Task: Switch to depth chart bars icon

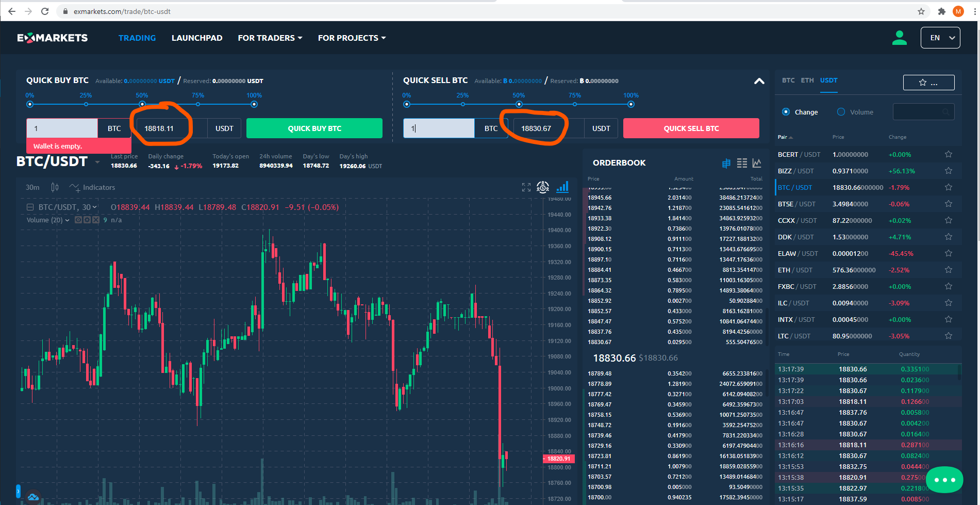Action: click(x=562, y=187)
